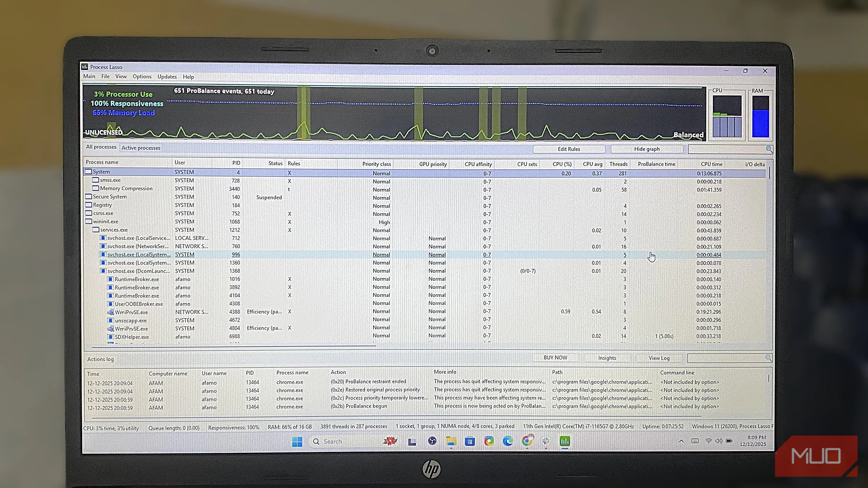Switch to the Active processes tab

141,148
